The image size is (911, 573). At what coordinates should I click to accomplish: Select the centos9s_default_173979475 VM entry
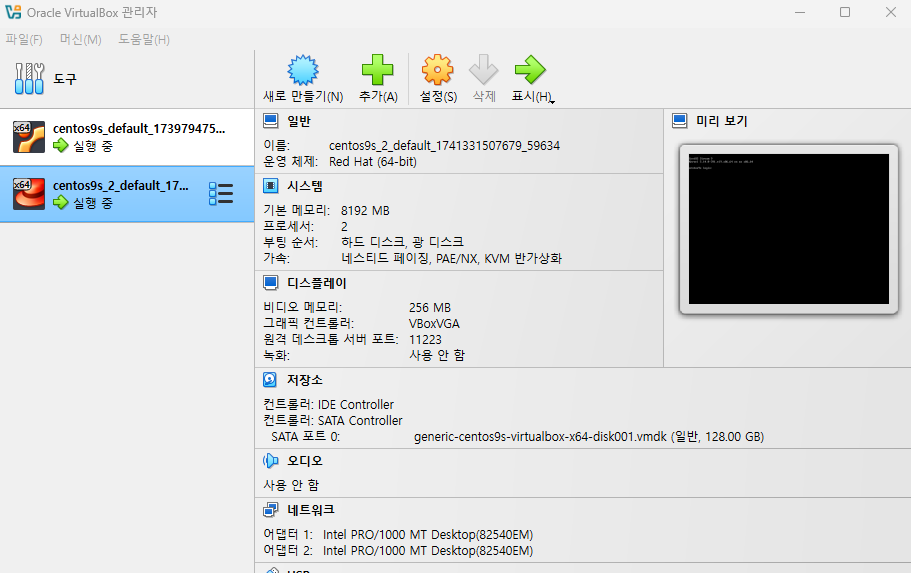127,137
